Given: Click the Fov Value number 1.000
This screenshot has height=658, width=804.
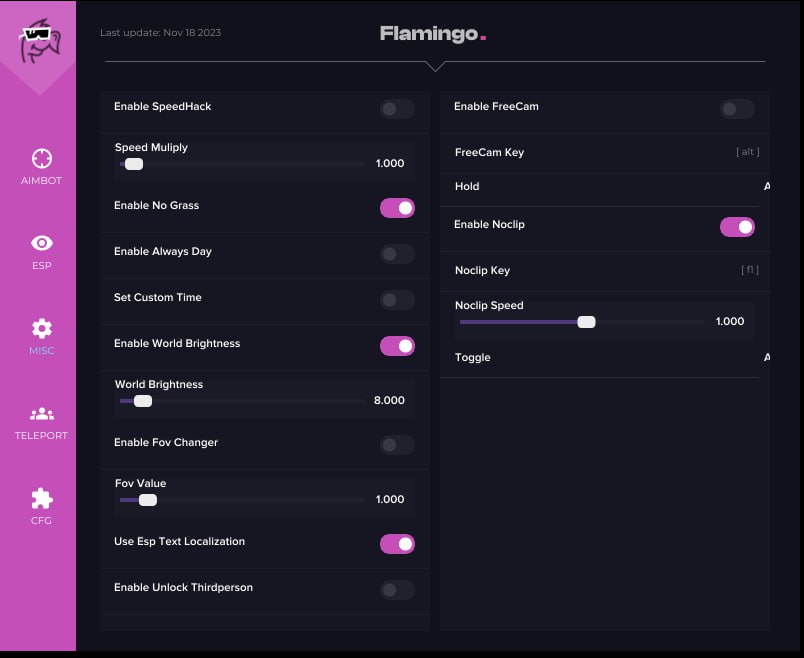Looking at the screenshot, I should (x=390, y=500).
